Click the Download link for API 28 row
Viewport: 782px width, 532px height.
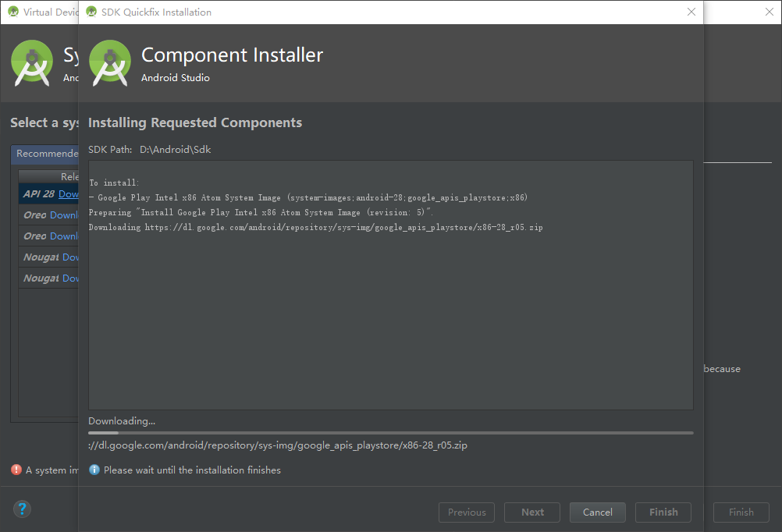point(69,194)
